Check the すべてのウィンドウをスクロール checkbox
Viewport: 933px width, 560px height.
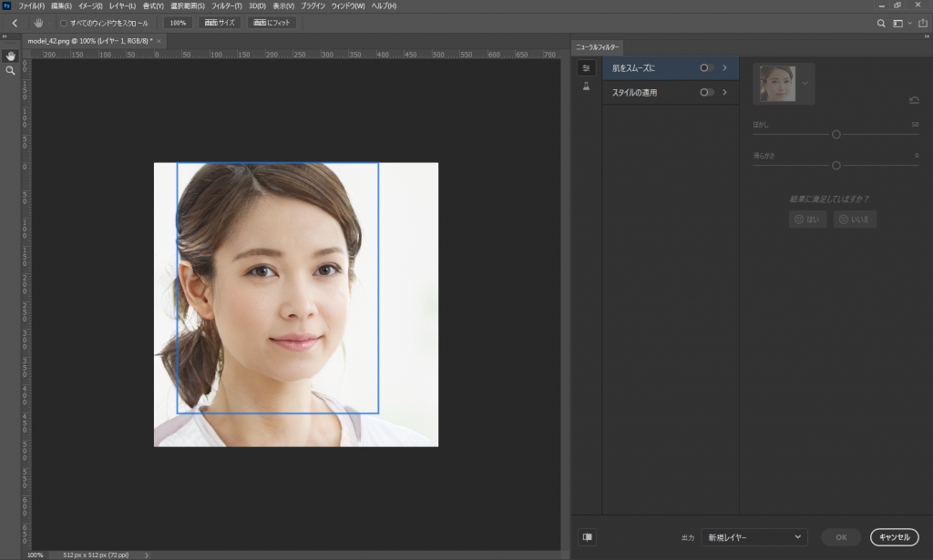(63, 23)
